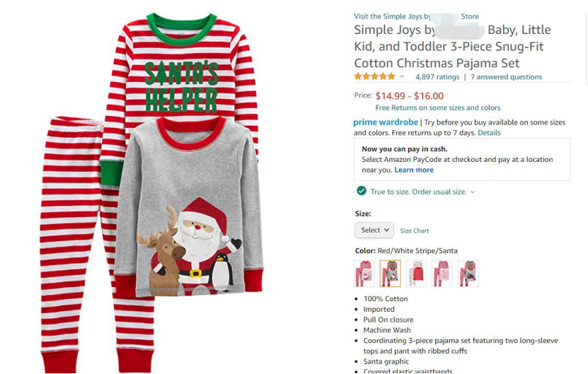588x374 pixels.
Task: Visit the Simple Joys Store link
Action: 416,16
